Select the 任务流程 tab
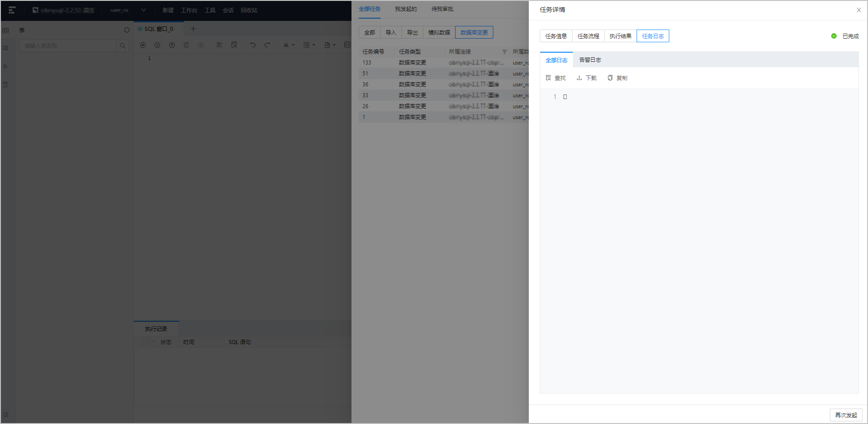868x424 pixels. [x=588, y=36]
